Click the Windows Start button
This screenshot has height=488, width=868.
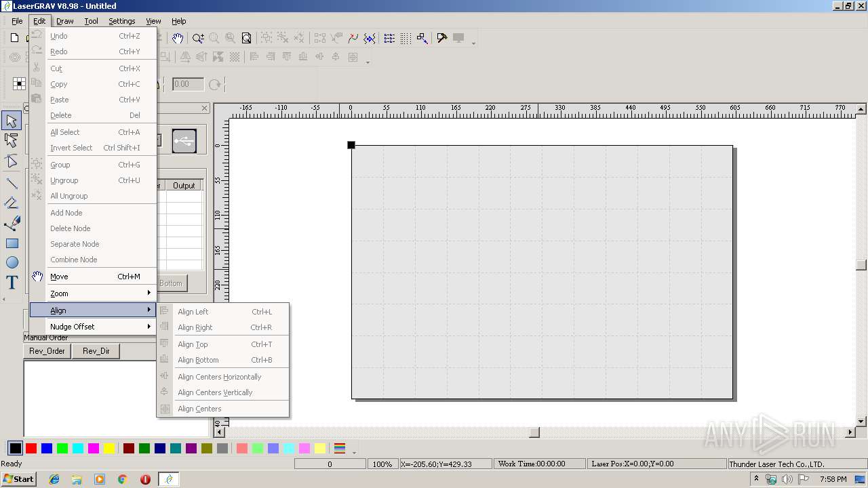[19, 479]
